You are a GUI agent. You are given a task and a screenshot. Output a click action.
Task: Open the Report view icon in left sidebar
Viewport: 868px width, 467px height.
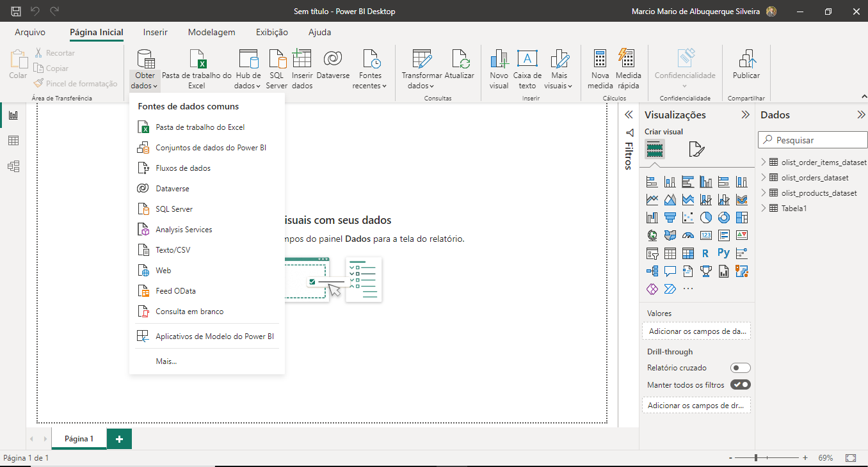pos(13,115)
